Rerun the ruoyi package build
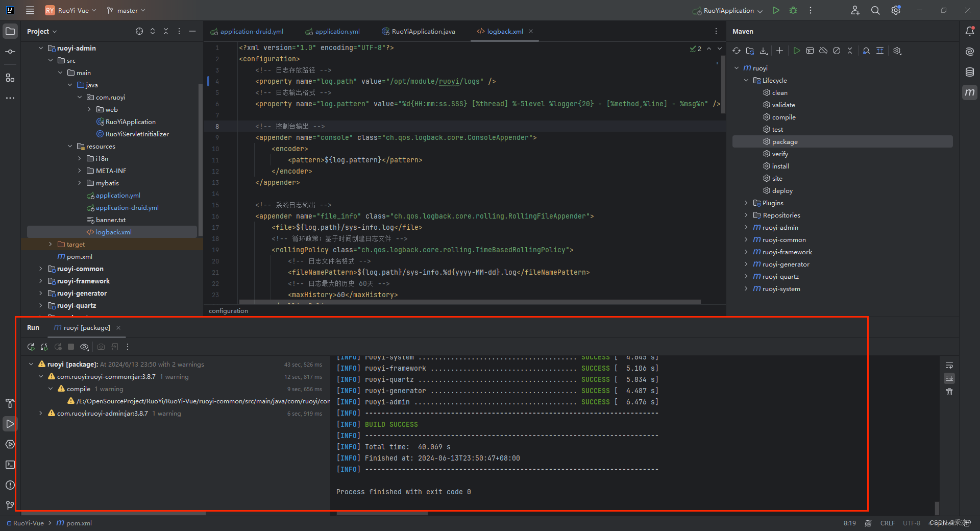Image resolution: width=980 pixels, height=531 pixels. (x=31, y=347)
